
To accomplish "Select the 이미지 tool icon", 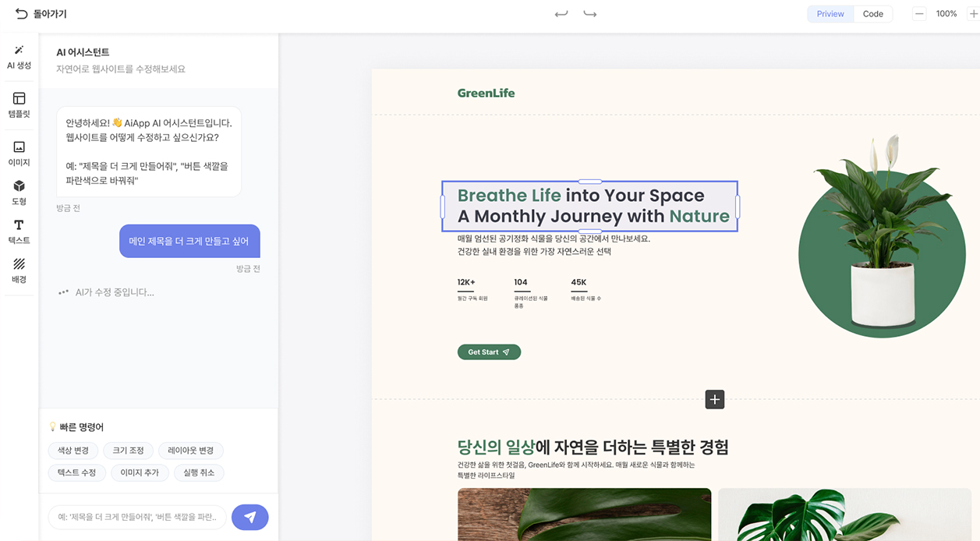I will pos(19,154).
